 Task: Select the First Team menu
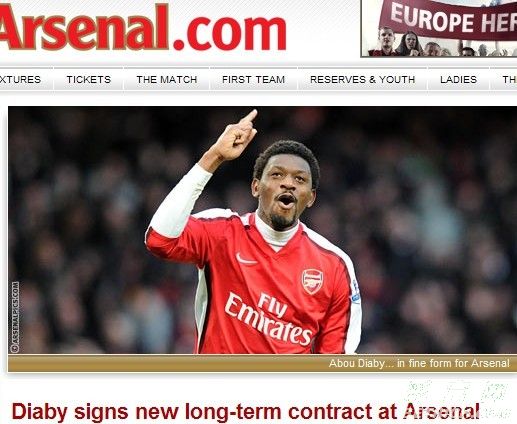click(253, 80)
